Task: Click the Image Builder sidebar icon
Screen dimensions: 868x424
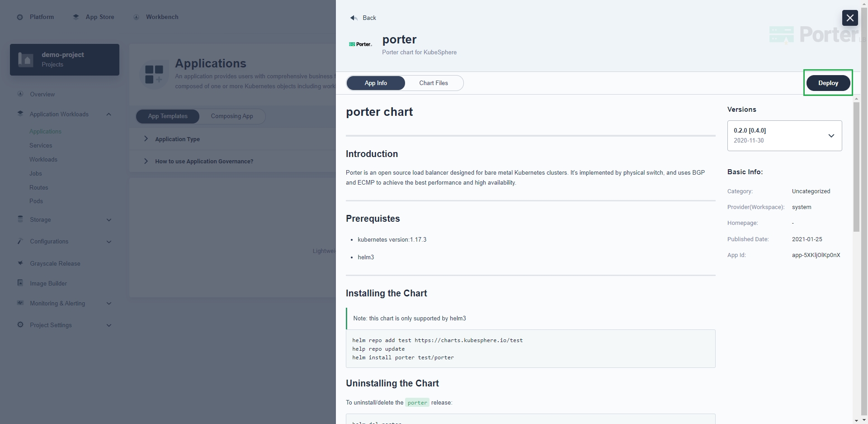Action: pos(20,283)
